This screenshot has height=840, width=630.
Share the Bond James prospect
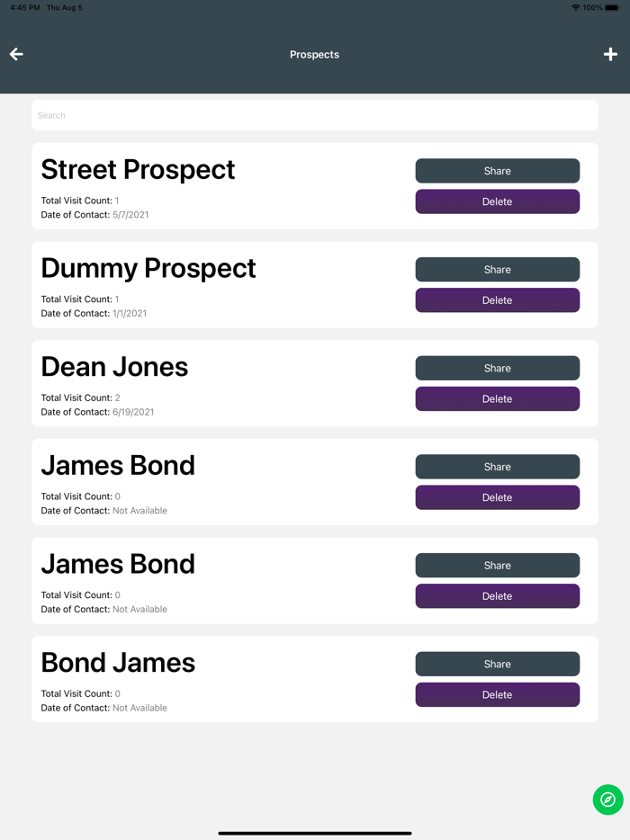click(497, 664)
